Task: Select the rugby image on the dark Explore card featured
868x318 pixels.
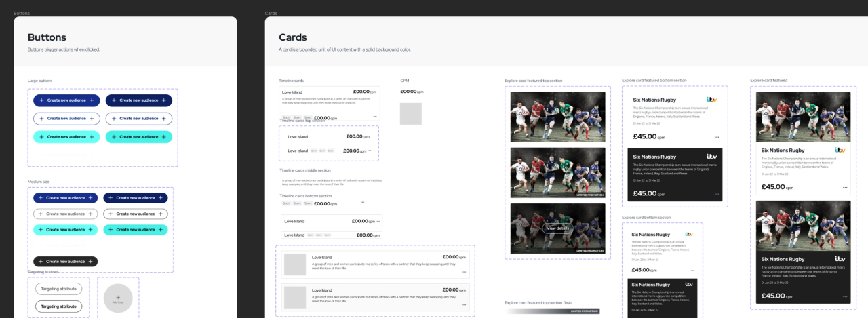Action: tap(804, 226)
